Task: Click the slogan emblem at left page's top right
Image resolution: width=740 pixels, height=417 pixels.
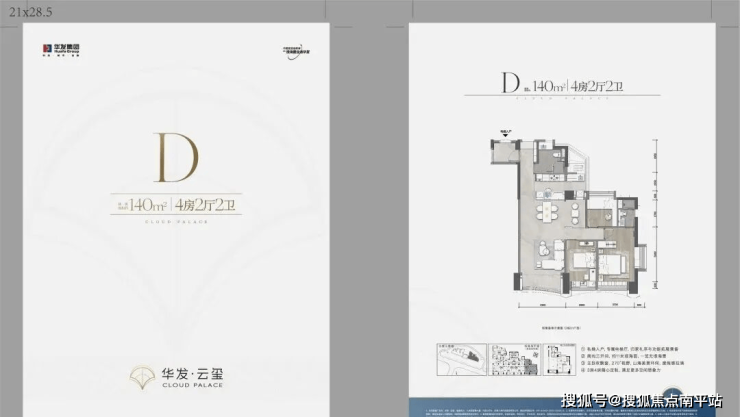Action: coord(297,52)
